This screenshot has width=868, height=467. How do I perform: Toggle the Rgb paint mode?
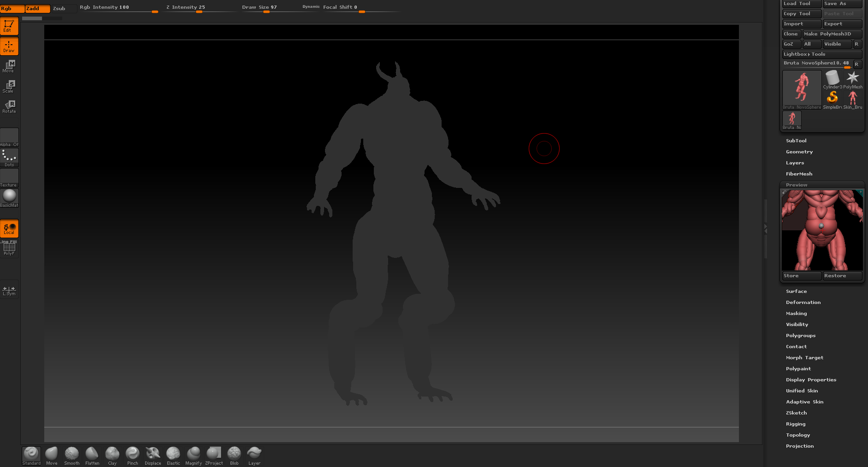12,9
